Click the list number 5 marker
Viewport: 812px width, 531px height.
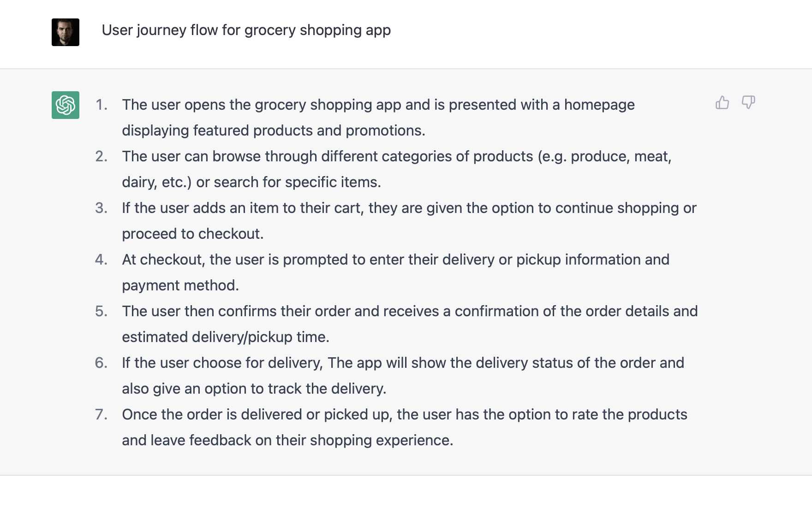[x=101, y=312]
